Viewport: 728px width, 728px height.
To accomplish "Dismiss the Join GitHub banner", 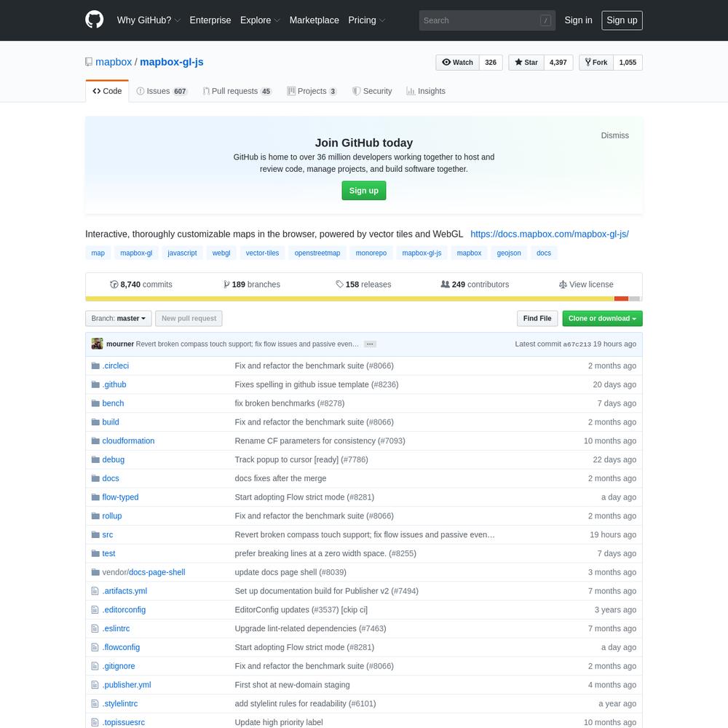I will tap(614, 135).
